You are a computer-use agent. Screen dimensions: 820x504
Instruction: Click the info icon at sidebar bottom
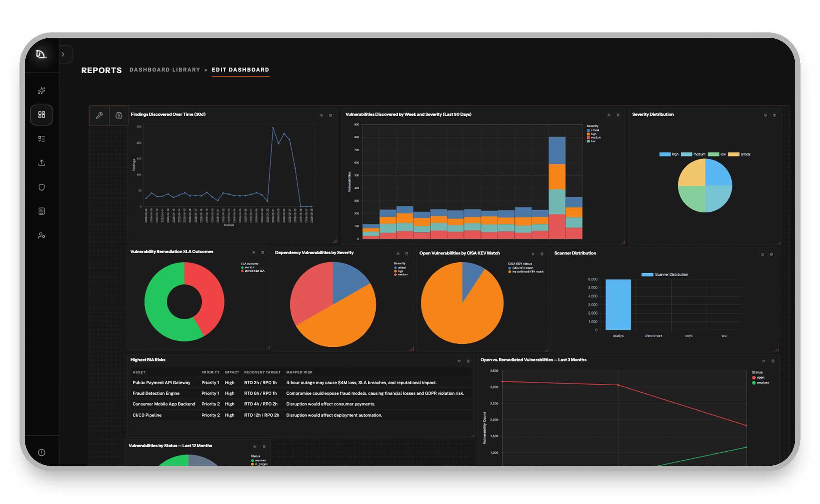pos(41,452)
